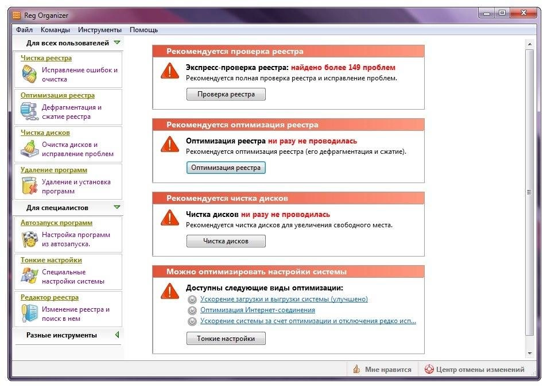This screenshot has width=551, height=392.
Task: Click the Автозапуск программ icon
Action: [29, 239]
